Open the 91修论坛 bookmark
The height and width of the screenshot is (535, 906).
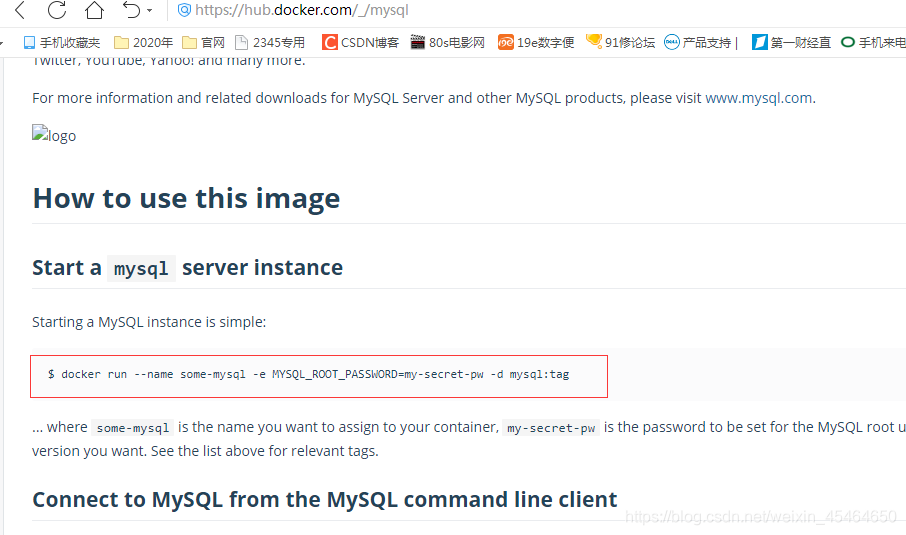[x=620, y=42]
